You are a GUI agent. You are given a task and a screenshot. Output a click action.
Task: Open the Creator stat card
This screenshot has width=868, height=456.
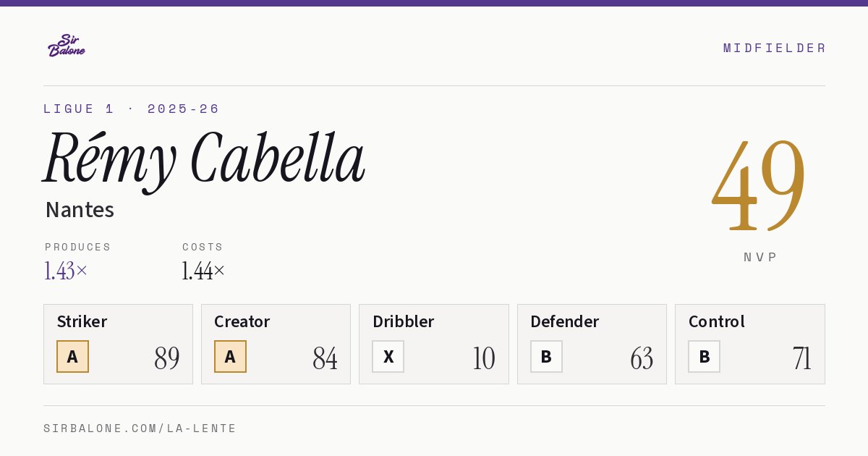coord(276,344)
